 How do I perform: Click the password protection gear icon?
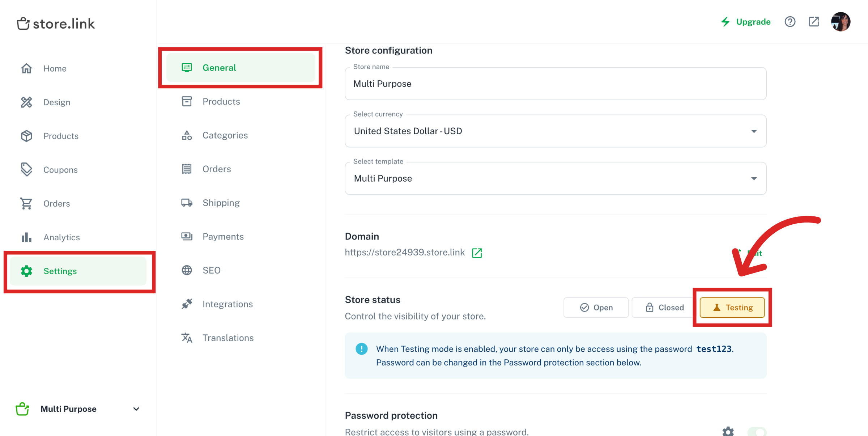728,432
